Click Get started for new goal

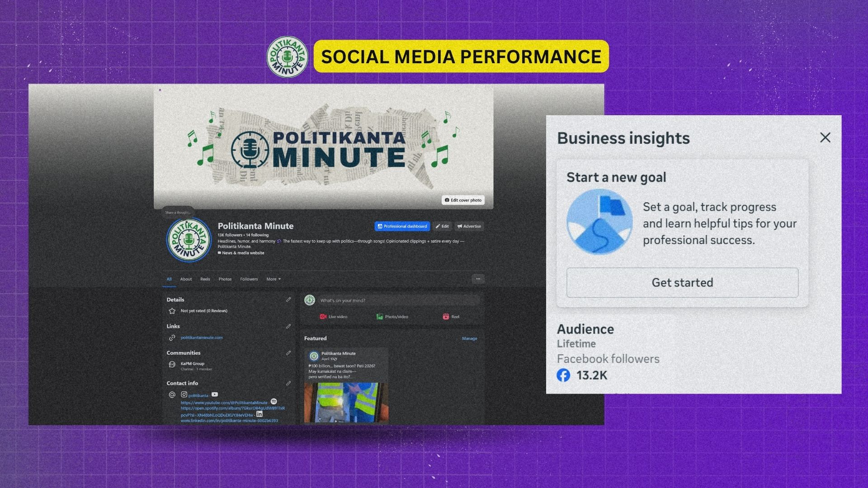[x=682, y=282]
